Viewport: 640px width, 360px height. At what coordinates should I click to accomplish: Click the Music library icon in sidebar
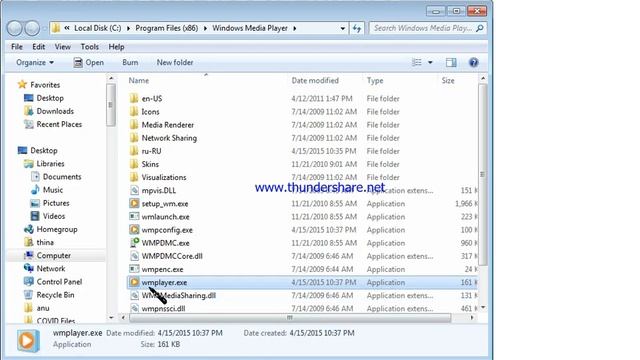coord(35,190)
